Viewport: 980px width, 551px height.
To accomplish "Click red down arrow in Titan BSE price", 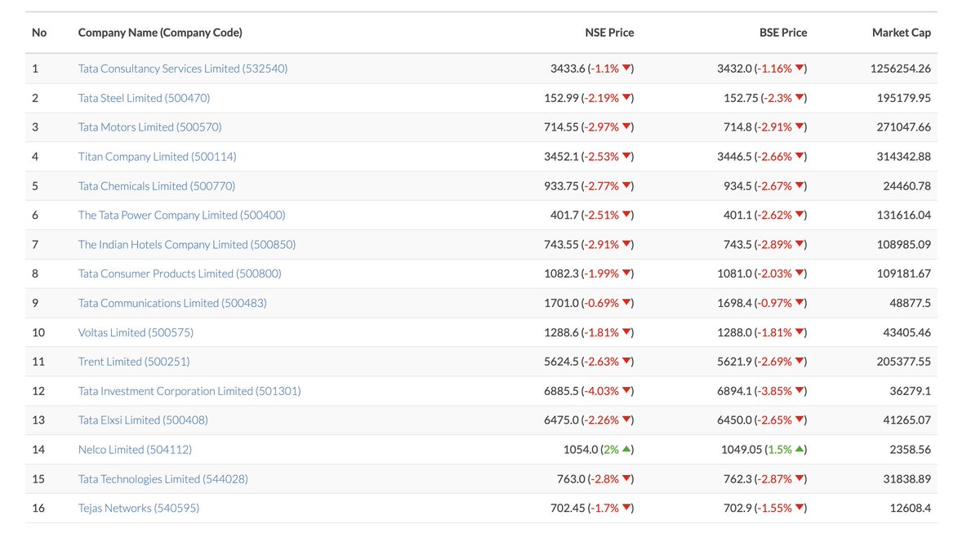I will [x=800, y=157].
